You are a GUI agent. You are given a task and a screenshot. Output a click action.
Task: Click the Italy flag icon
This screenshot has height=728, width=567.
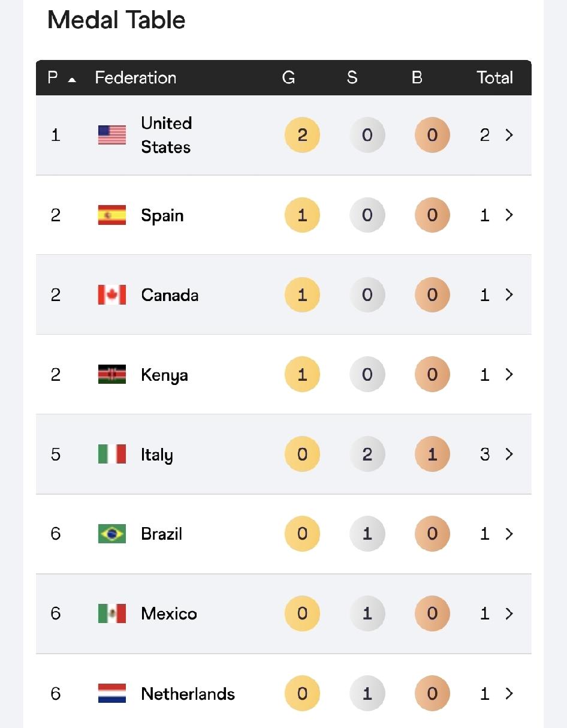(112, 454)
